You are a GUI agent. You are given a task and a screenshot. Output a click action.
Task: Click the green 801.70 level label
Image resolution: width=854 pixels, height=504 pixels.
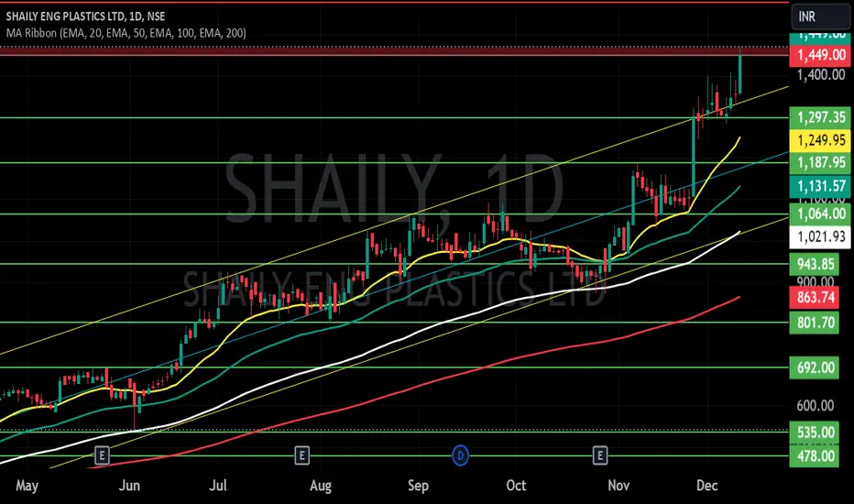tap(815, 323)
